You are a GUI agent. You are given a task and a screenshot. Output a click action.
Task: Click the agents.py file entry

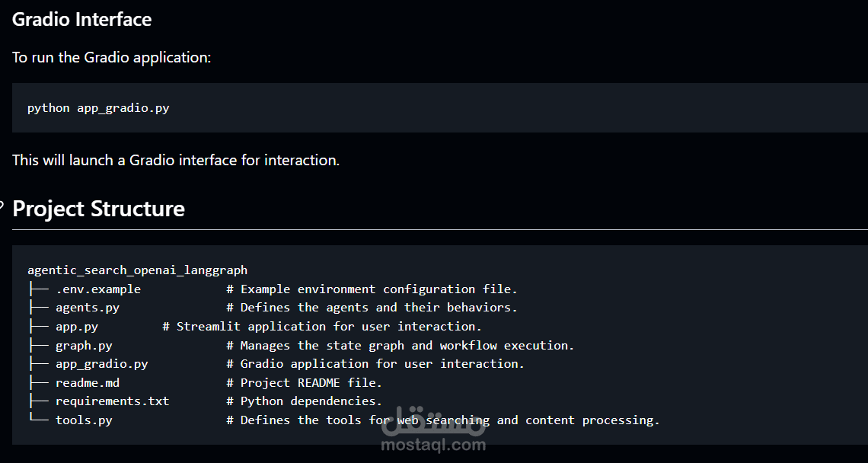tap(87, 308)
